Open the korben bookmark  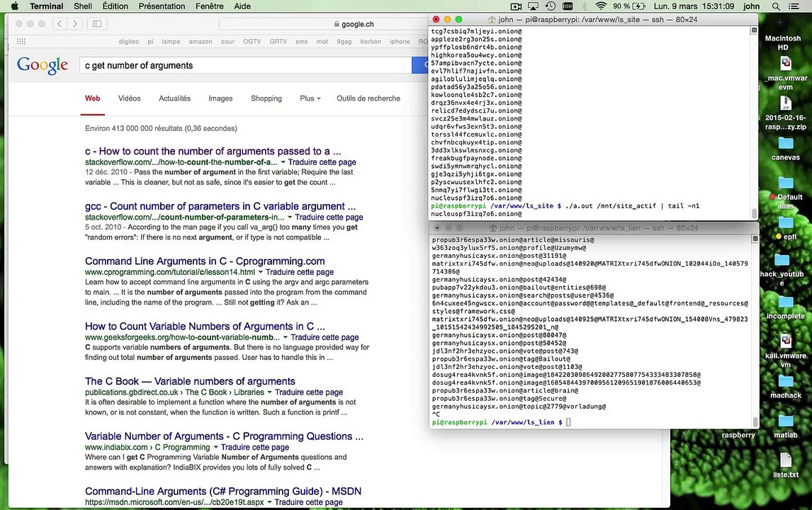pyautogui.click(x=371, y=41)
